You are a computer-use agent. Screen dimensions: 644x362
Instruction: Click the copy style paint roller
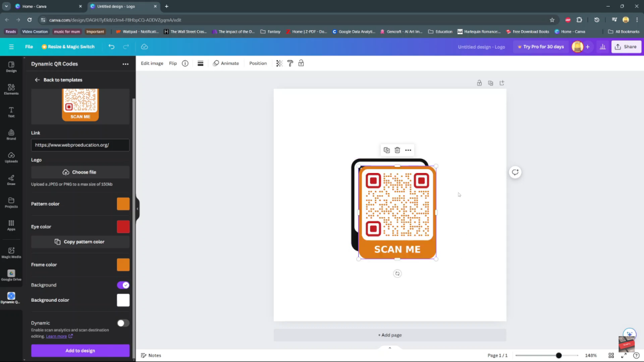click(290, 63)
